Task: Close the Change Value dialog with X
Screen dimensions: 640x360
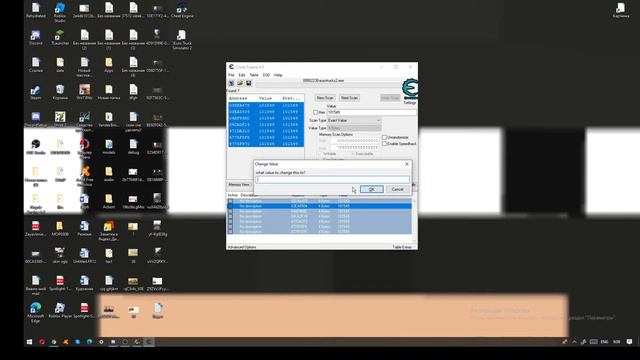Action: [x=407, y=164]
